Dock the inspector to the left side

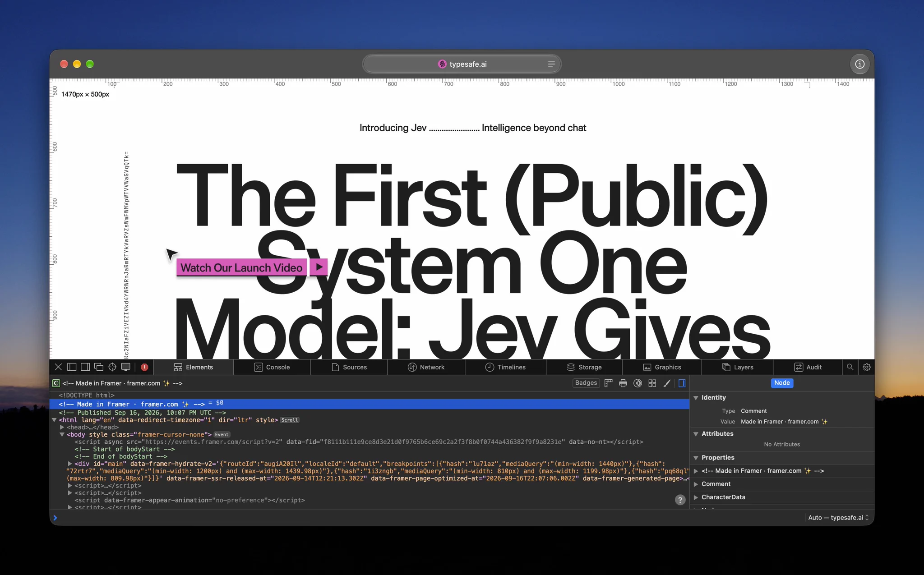pos(72,367)
